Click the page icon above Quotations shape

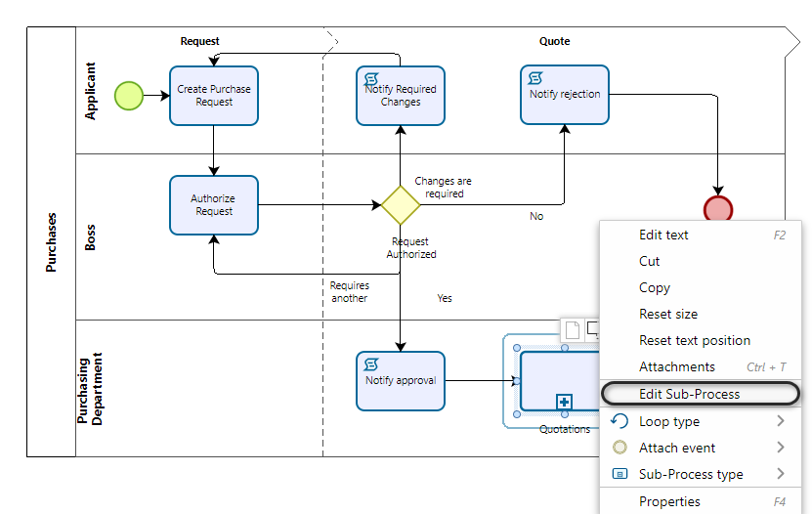tap(573, 330)
